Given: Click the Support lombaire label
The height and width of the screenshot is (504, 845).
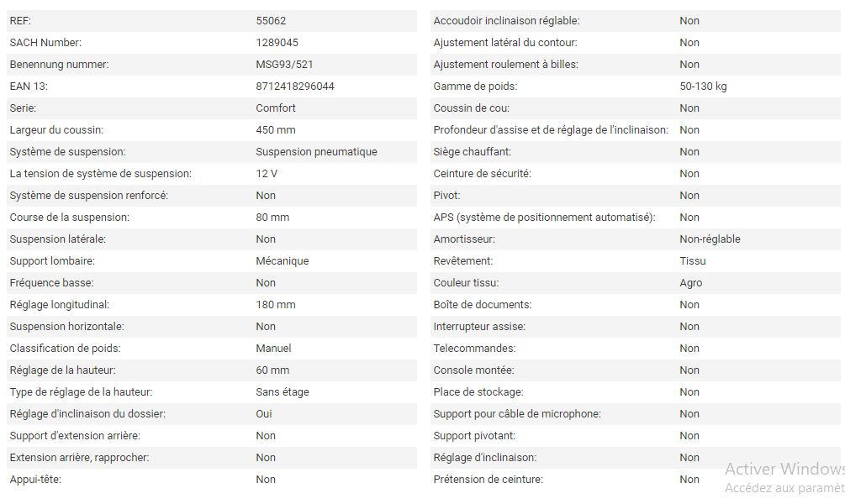Looking at the screenshot, I should 52,261.
